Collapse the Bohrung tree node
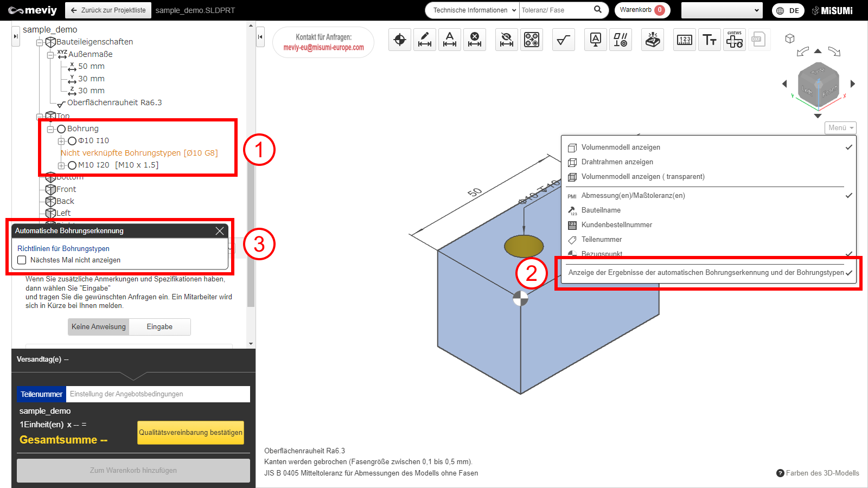868x488 pixels. [x=50, y=129]
